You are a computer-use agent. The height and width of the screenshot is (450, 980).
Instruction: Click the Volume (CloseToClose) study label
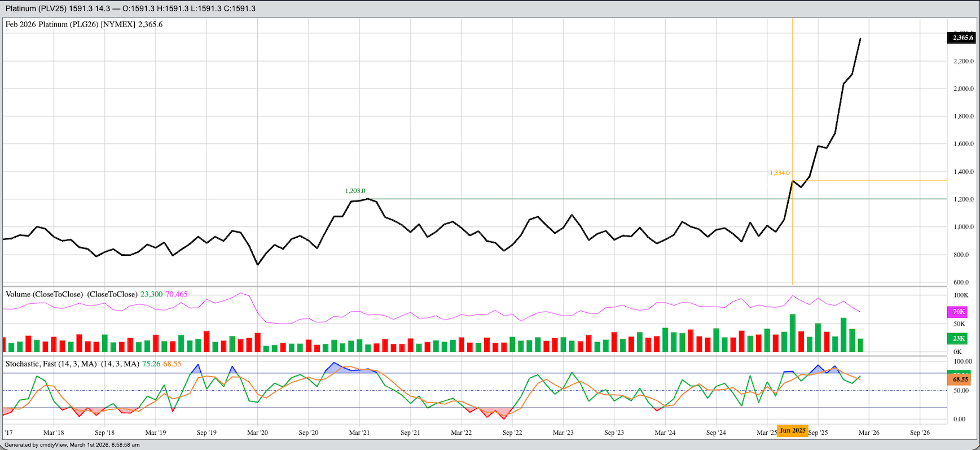click(x=72, y=294)
